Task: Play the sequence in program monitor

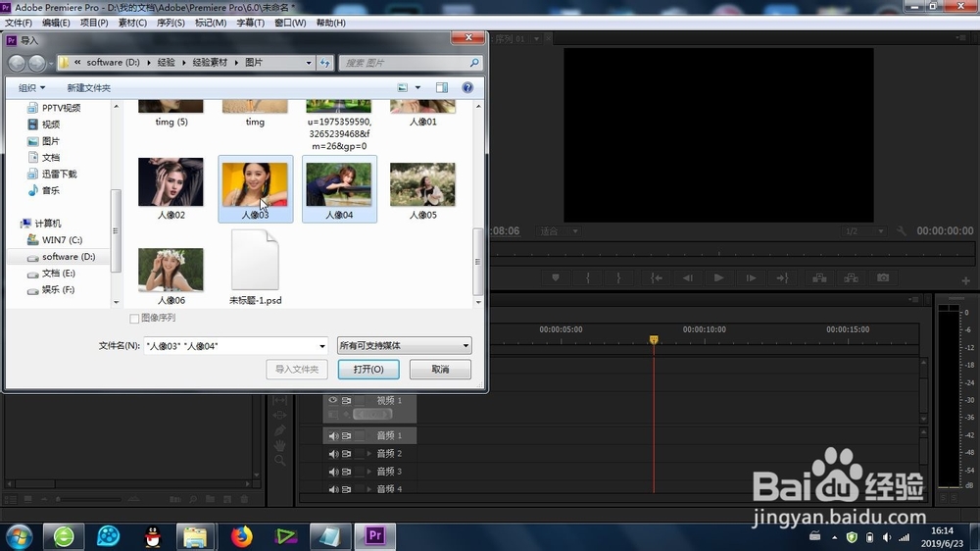Action: [x=718, y=277]
